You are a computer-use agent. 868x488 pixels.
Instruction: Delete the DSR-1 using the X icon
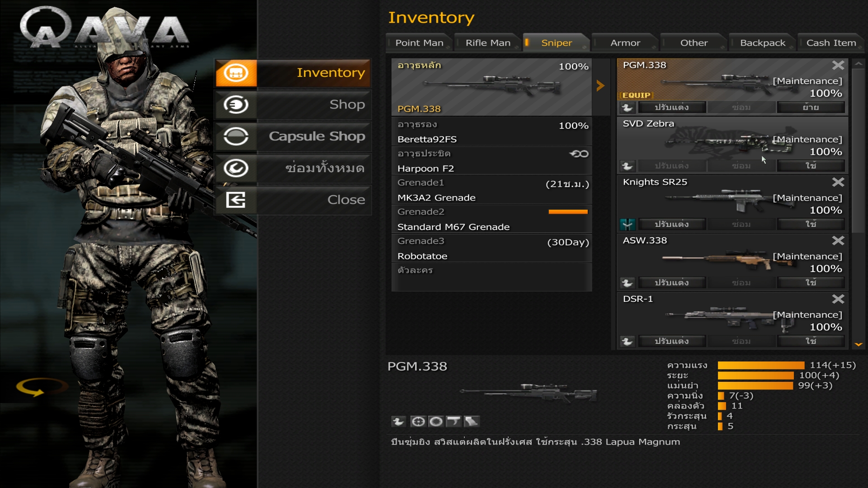pyautogui.click(x=838, y=299)
